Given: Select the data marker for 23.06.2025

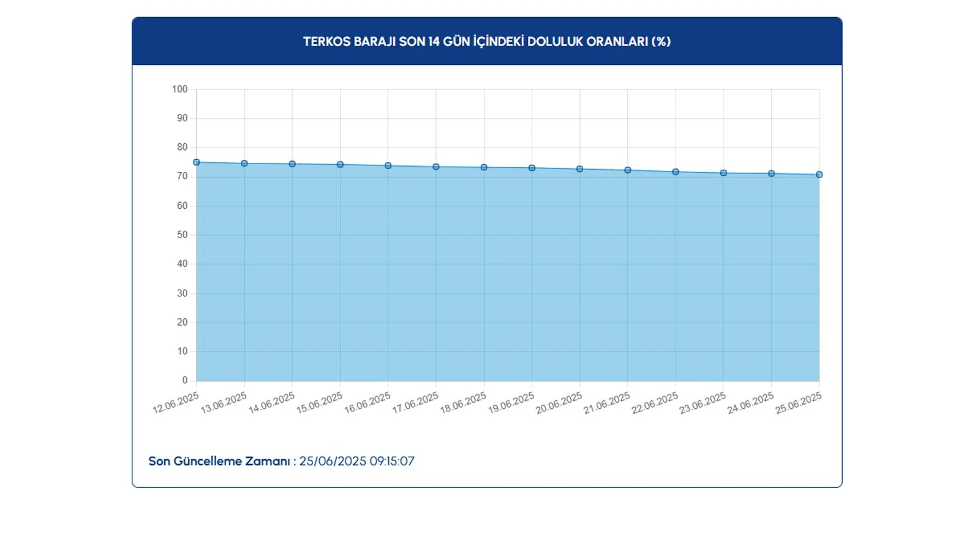Looking at the screenshot, I should coord(723,173).
